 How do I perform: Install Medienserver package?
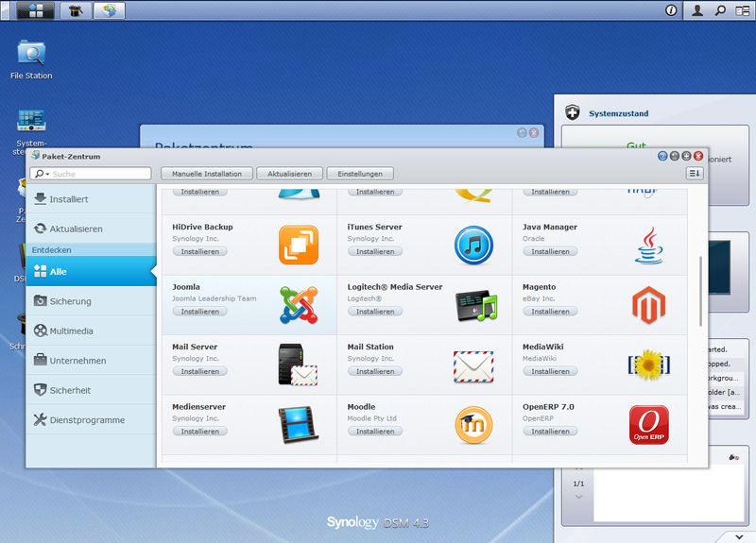click(200, 432)
